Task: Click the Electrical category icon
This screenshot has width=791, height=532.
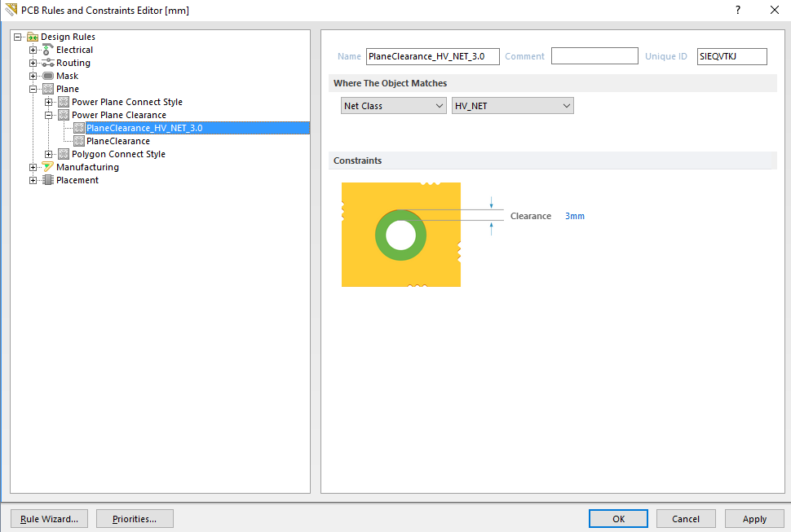Action: click(48, 50)
